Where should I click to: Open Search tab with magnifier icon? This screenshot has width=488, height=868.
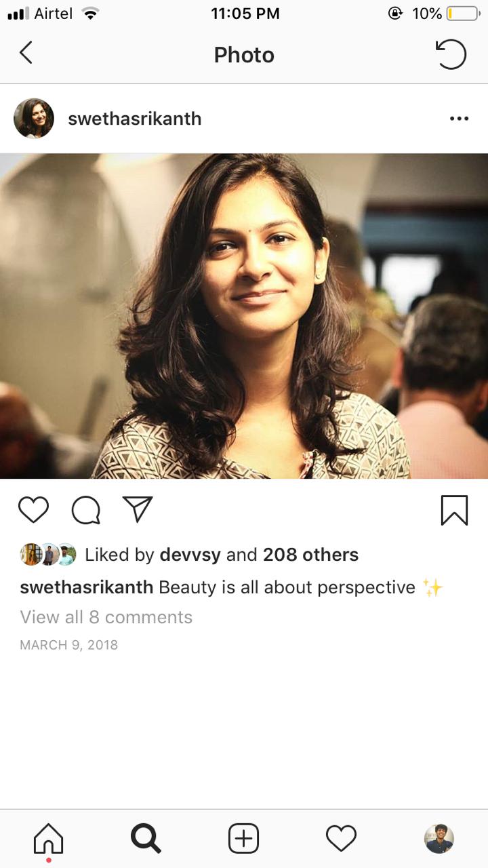click(x=146, y=839)
